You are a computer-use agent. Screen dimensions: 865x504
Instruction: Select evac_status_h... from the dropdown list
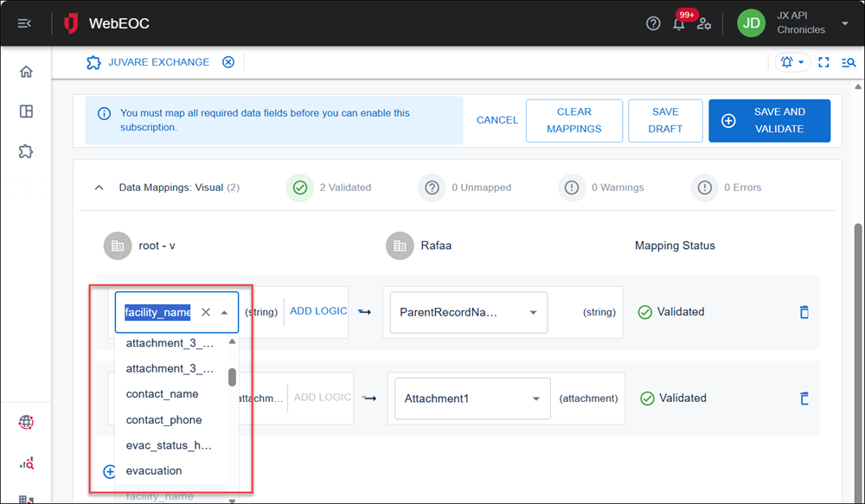[x=170, y=445]
